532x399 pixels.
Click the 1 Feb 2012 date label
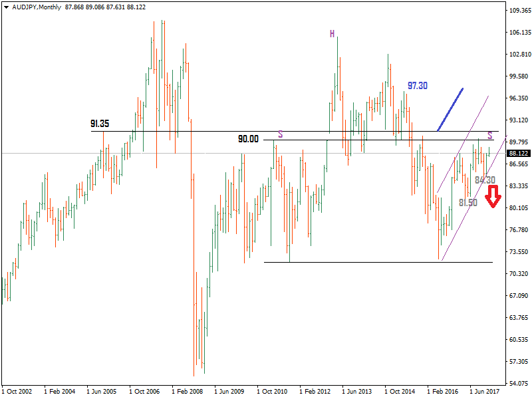pyautogui.click(x=315, y=391)
